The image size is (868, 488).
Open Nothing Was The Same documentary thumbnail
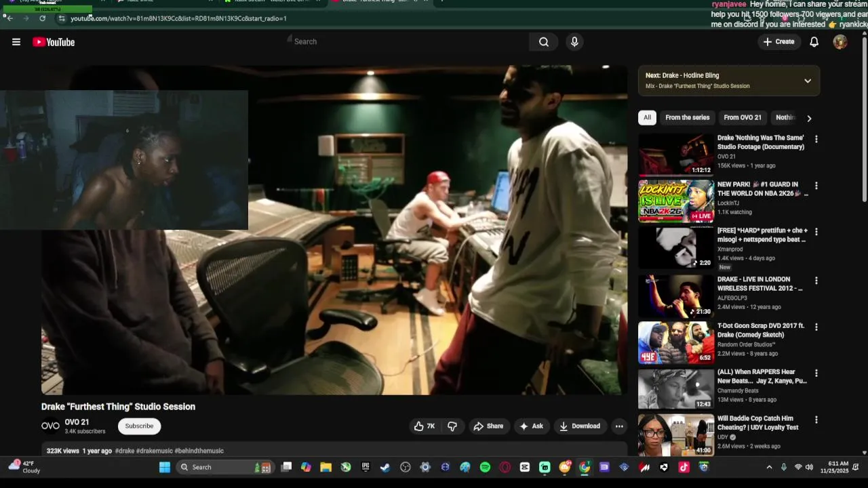click(x=676, y=155)
